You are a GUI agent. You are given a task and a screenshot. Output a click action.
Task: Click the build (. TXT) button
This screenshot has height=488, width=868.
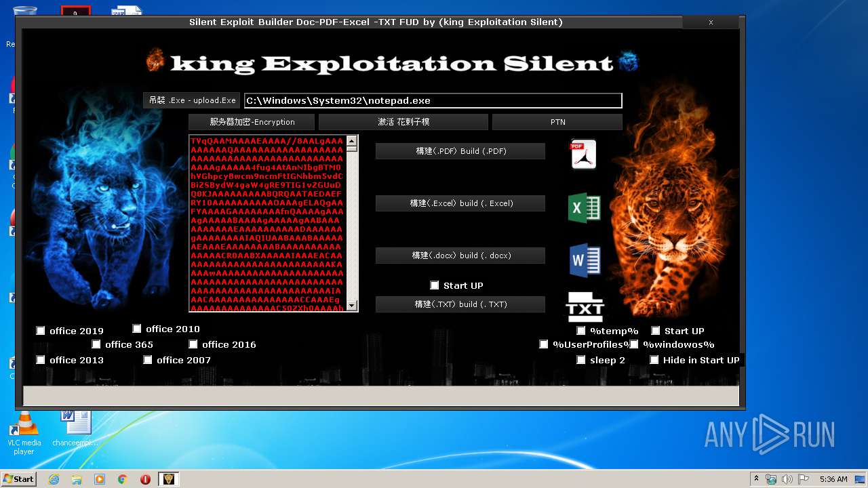pos(460,304)
